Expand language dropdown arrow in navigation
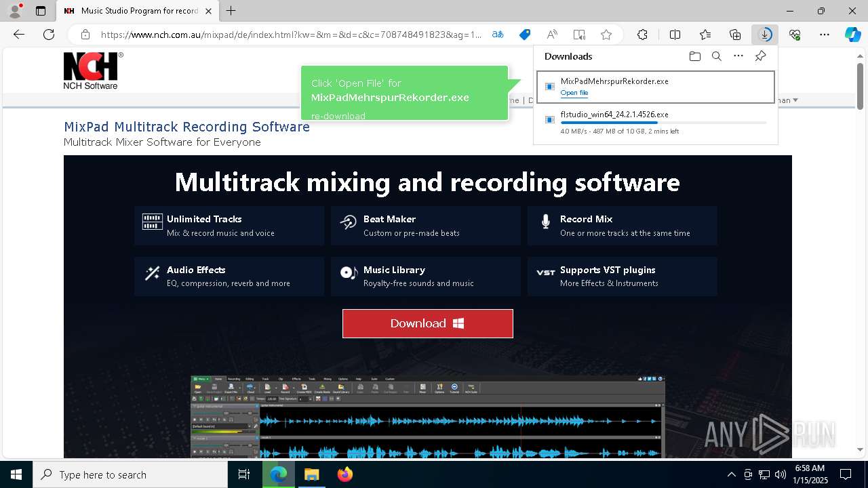The height and width of the screenshot is (488, 868). [x=795, y=100]
